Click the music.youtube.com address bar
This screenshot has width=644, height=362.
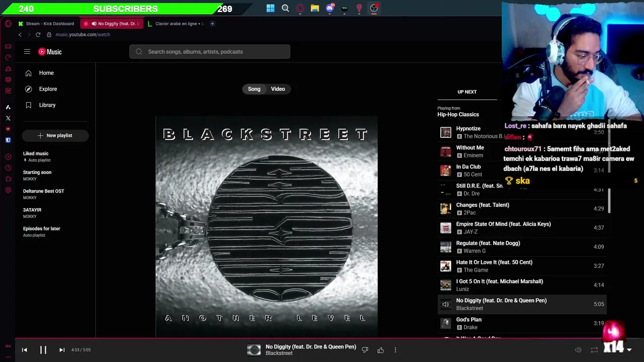click(x=83, y=35)
